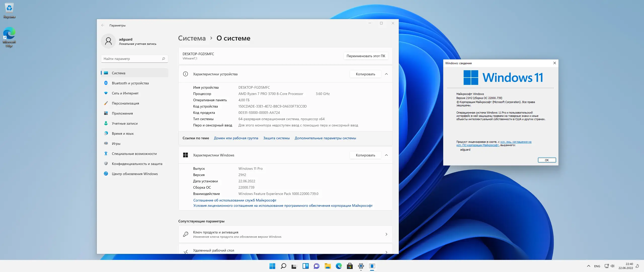Open Microsoft Store from the taskbar
The height and width of the screenshot is (272, 644).
[x=350, y=266]
